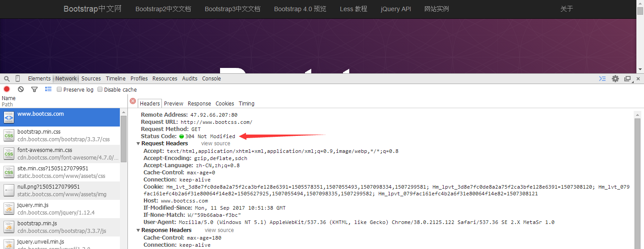Open Bootstrap3中文文档 nav link
Image resolution: width=644 pixels, height=249 pixels.
coord(233,9)
